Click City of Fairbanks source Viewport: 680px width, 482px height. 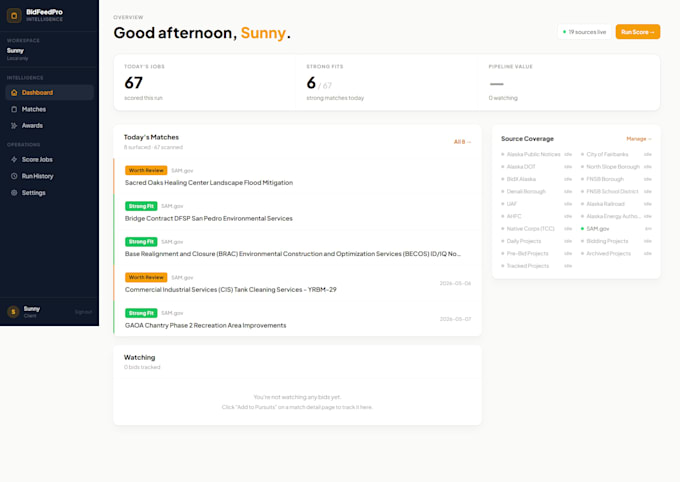616,154
